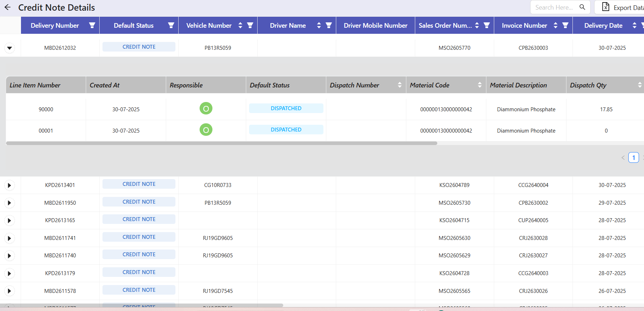Image resolution: width=644 pixels, height=311 pixels.
Task: Click CREDIT NOTE status for KPD2613179
Action: [139, 272]
